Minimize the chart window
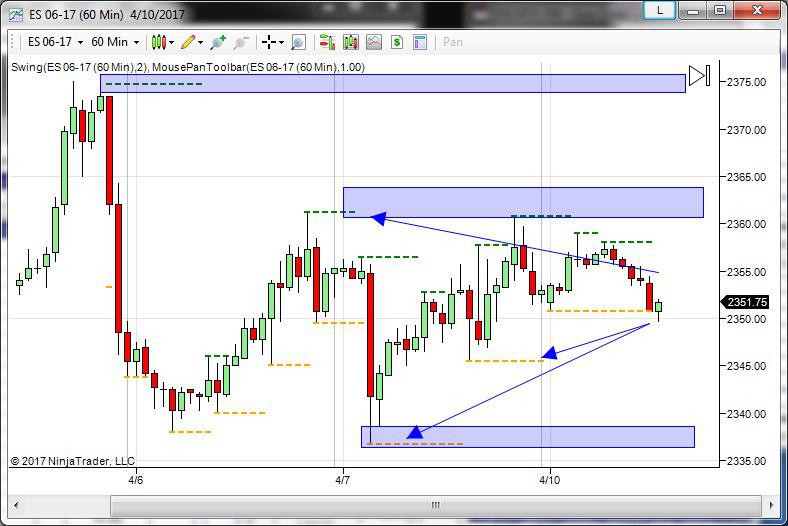 pos(693,10)
